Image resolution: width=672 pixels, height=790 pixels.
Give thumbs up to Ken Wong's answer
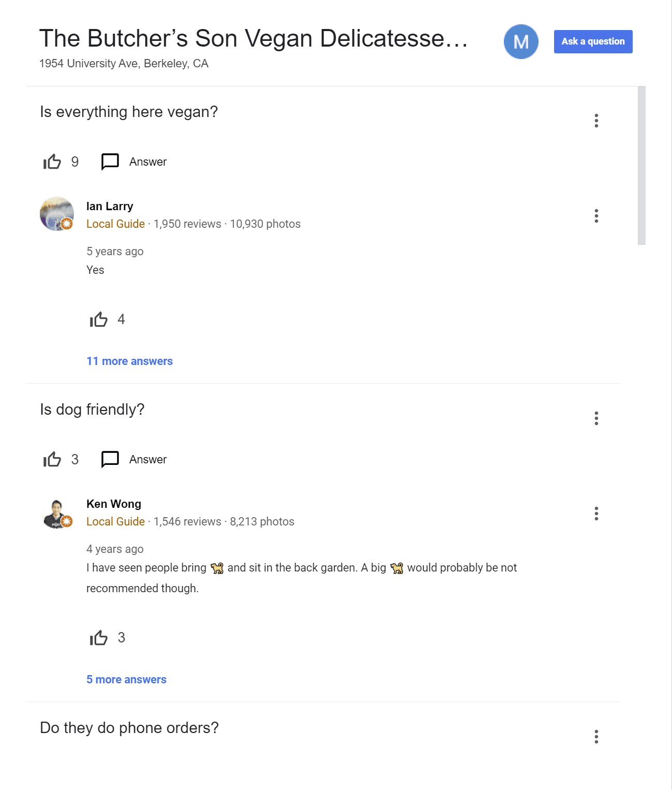pos(99,638)
